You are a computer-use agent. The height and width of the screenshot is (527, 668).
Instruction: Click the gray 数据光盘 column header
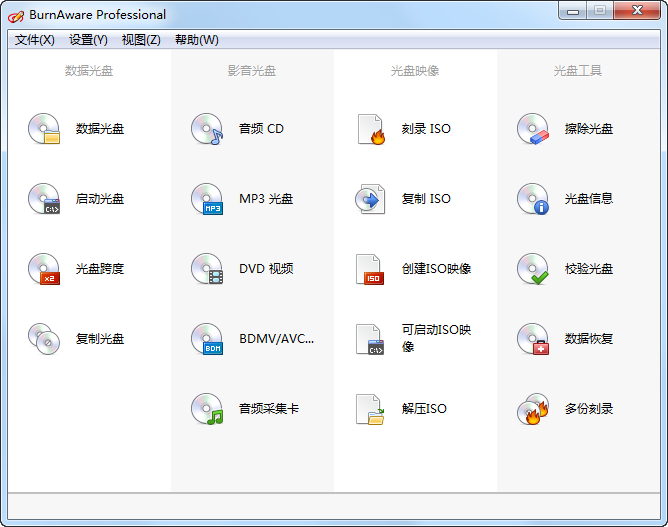89,71
